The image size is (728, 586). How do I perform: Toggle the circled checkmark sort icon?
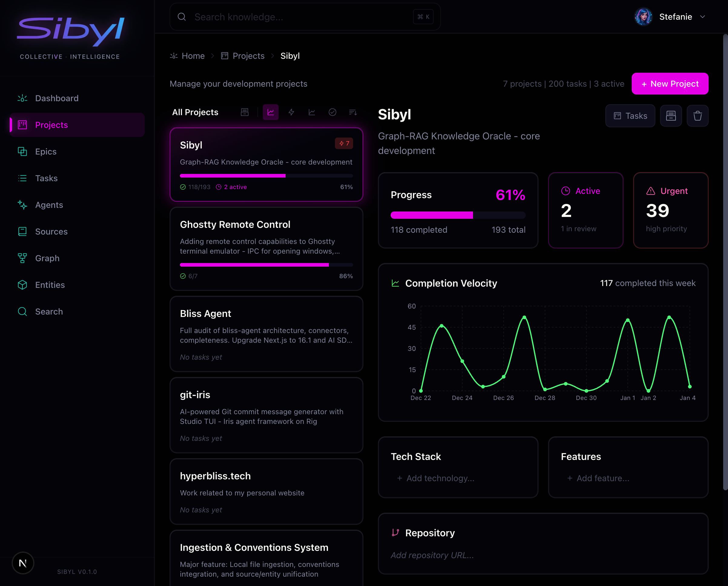(x=332, y=112)
